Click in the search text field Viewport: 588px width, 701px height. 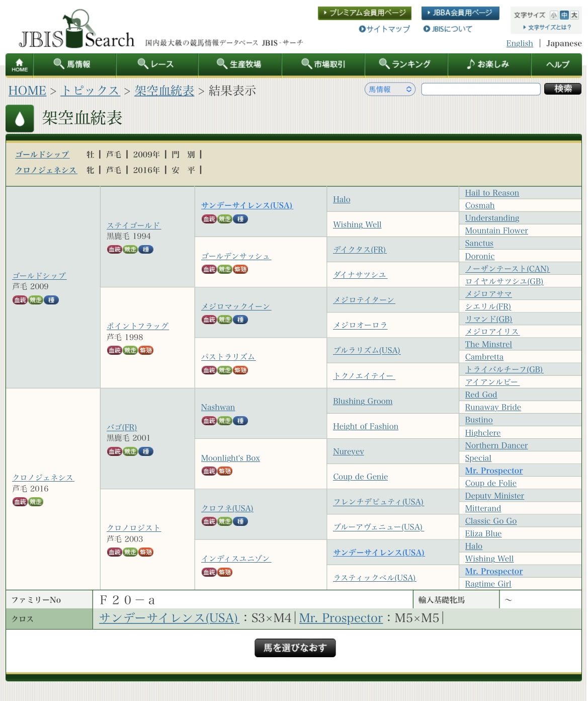click(x=480, y=89)
